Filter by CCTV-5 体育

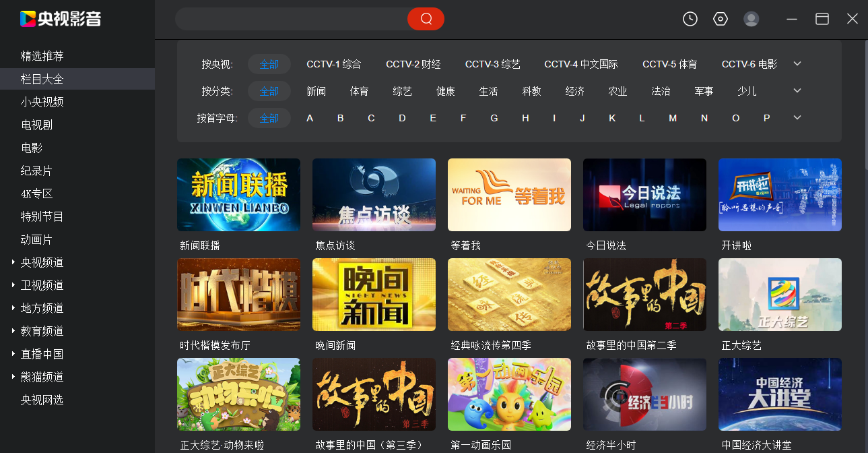coord(670,64)
